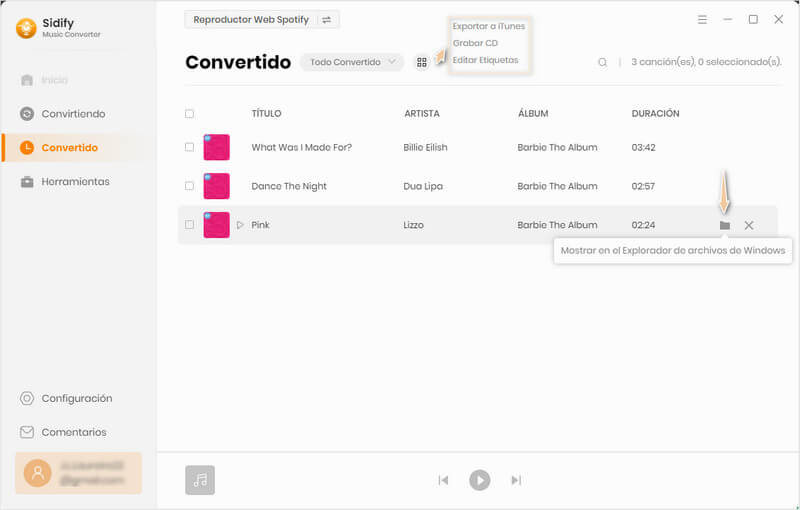Image resolution: width=800 pixels, height=510 pixels.
Task: Choose Editar Etiquetas option
Action: pos(485,60)
